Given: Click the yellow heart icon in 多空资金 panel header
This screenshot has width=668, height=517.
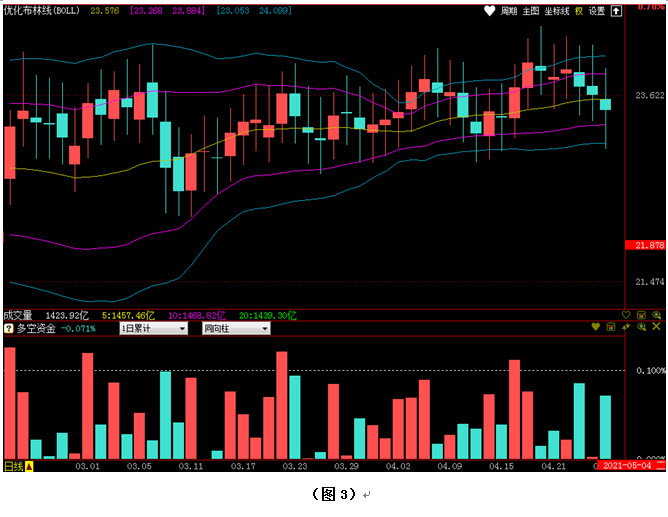Looking at the screenshot, I should point(596,327).
